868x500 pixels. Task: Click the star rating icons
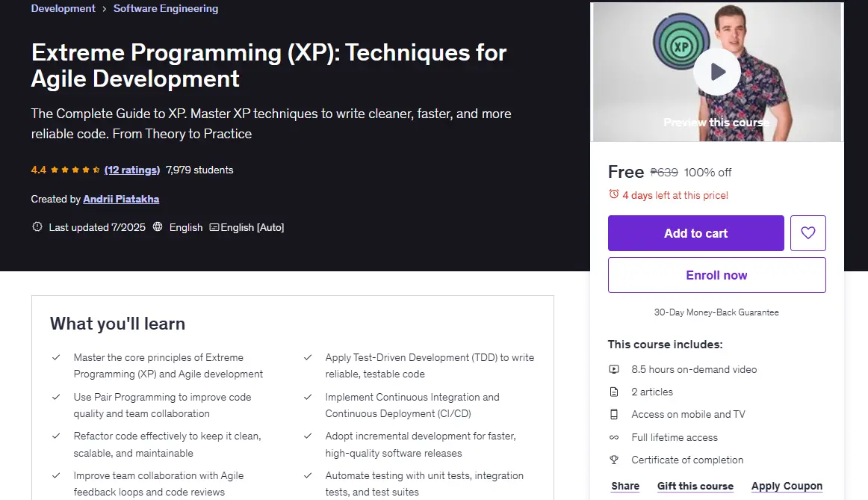click(x=75, y=170)
